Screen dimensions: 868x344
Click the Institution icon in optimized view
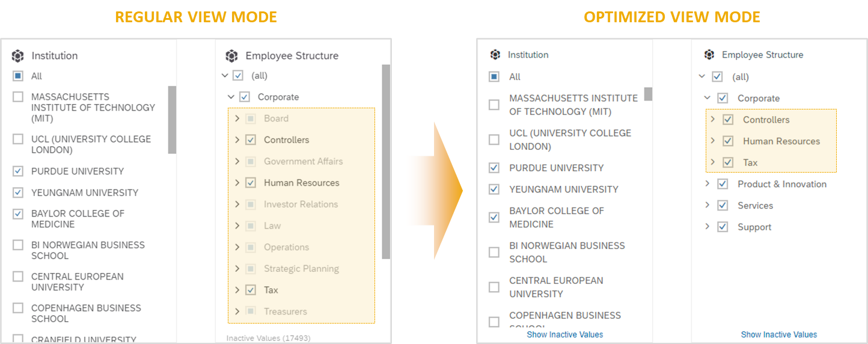coord(495,55)
